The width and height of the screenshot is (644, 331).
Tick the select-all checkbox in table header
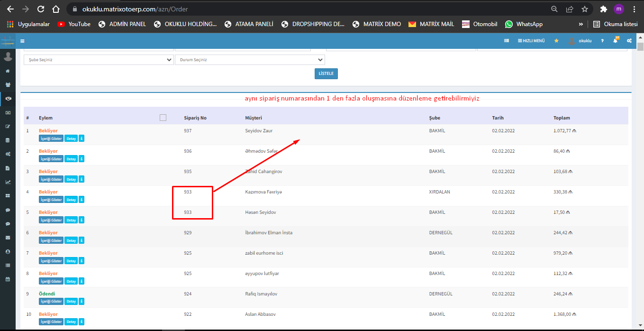tap(163, 118)
